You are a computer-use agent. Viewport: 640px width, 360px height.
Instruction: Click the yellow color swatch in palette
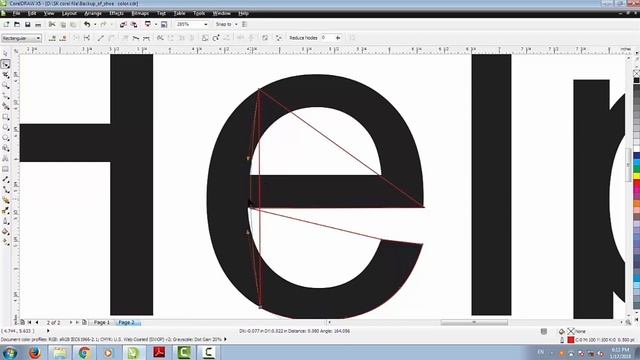(x=636, y=176)
